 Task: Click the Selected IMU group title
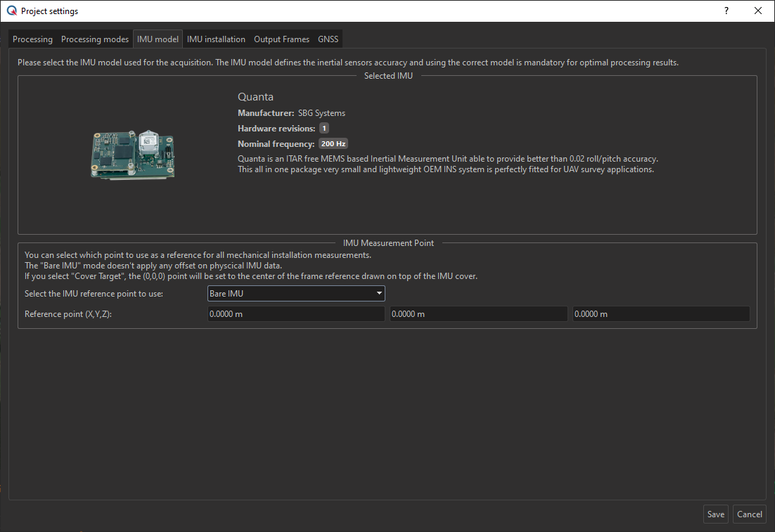tap(388, 76)
